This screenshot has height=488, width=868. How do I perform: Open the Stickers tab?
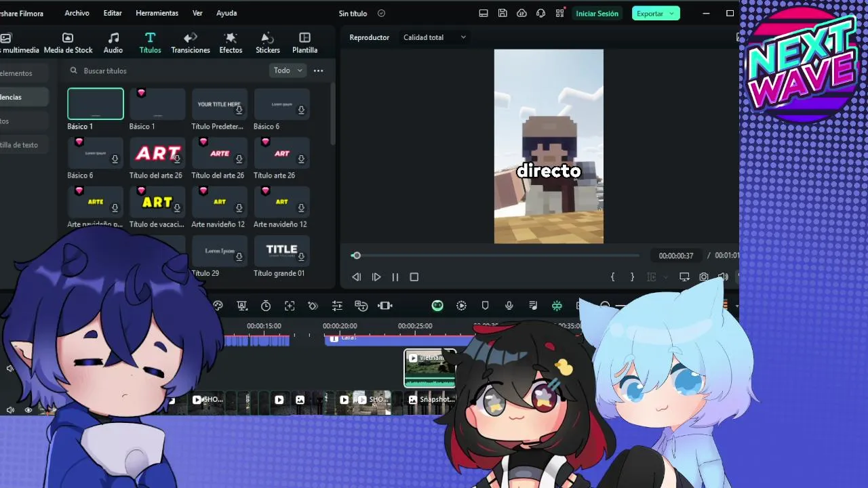[x=268, y=43]
